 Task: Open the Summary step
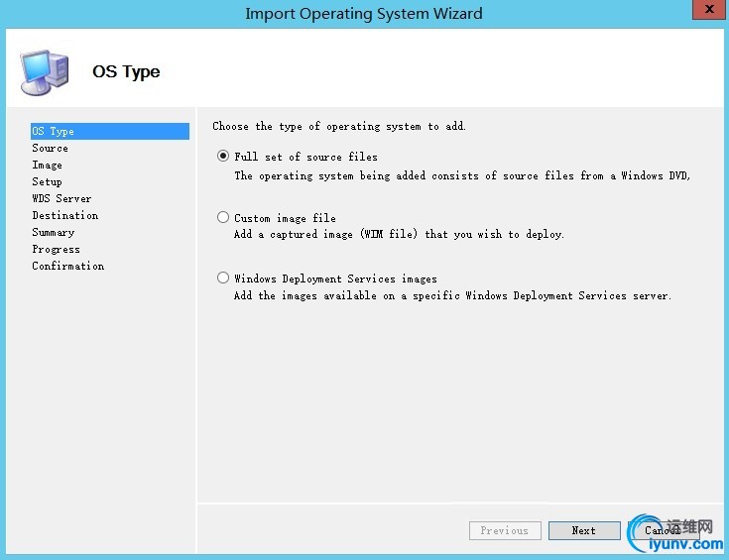pos(53,232)
